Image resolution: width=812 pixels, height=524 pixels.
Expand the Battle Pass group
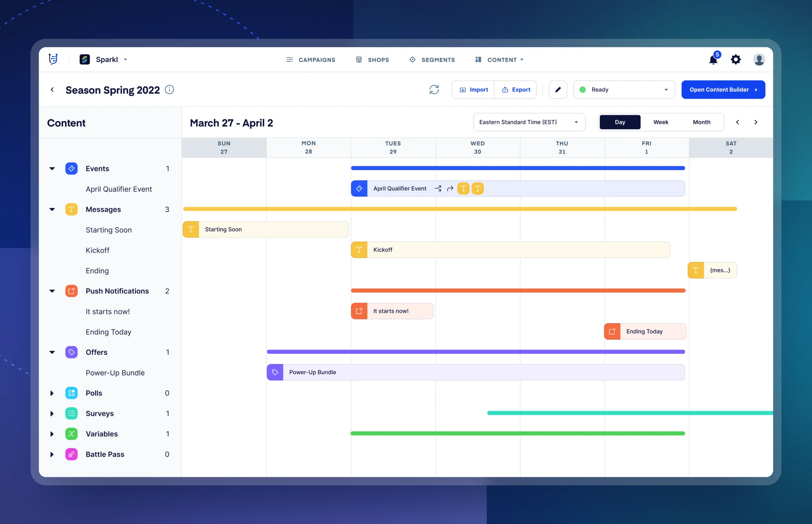click(52, 454)
